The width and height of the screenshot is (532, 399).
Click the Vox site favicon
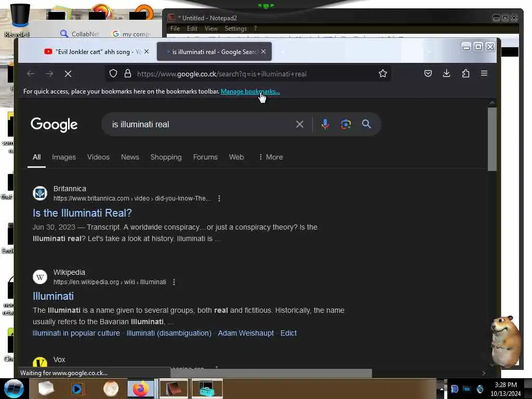40,362
